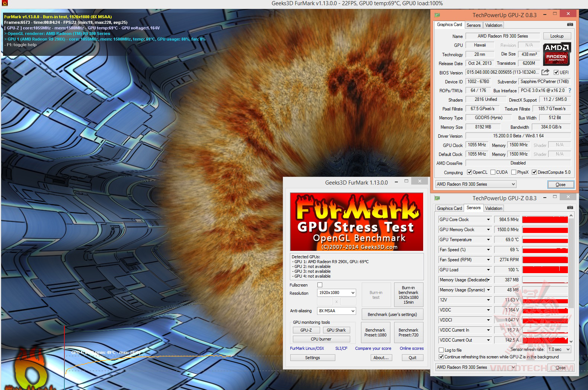Expand the GPU Core Clock sensor dropdown

point(488,220)
